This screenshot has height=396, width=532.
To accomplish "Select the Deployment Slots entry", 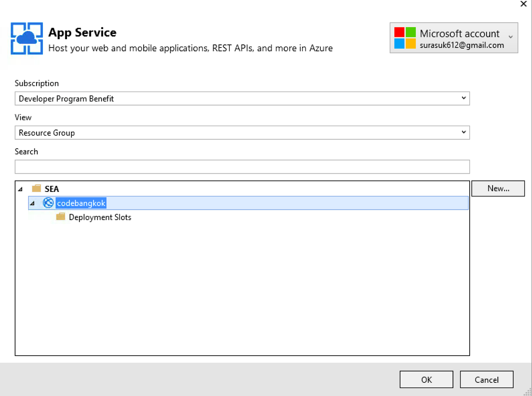I will [100, 217].
